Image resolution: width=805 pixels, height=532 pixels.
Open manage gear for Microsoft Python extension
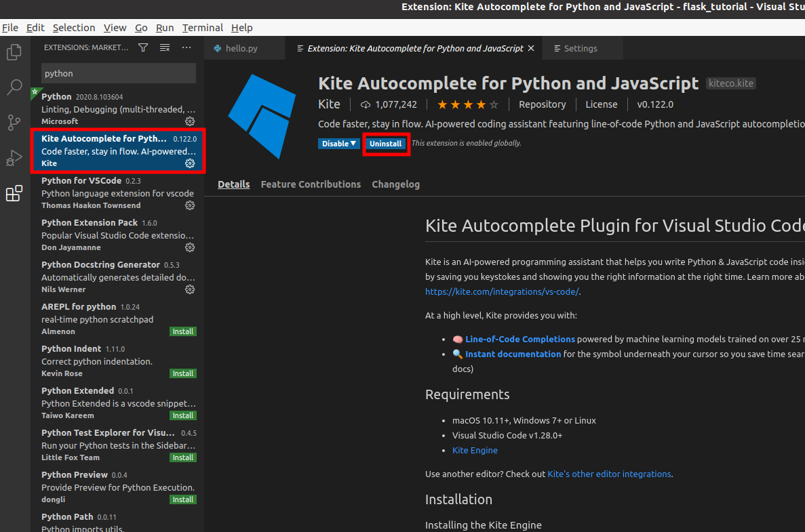click(x=190, y=121)
